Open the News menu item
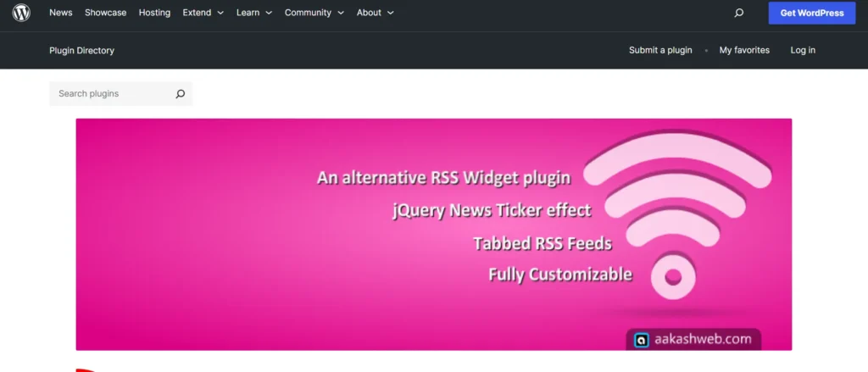868x372 pixels. pos(61,13)
